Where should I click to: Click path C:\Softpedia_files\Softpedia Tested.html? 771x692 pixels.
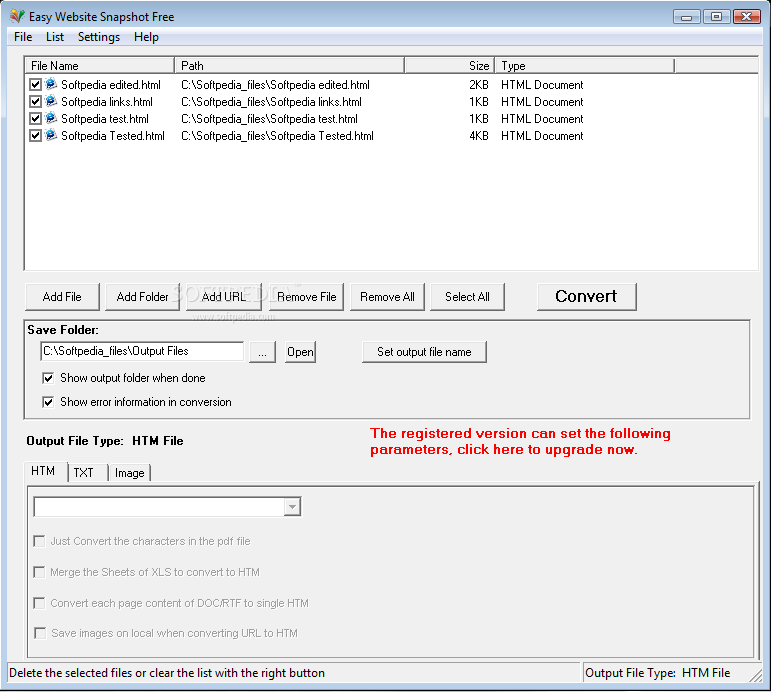click(x=277, y=136)
